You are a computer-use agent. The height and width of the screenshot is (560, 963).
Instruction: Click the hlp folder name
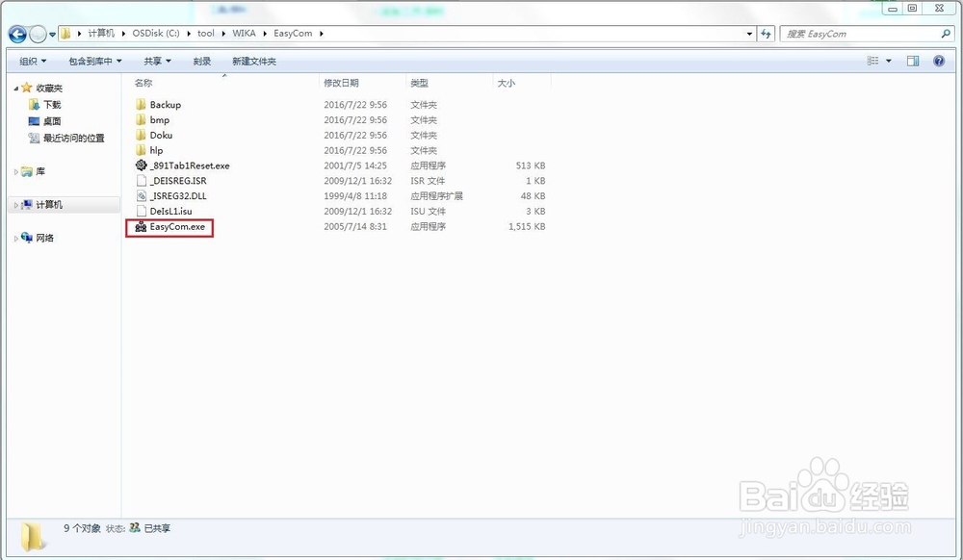[x=157, y=150]
